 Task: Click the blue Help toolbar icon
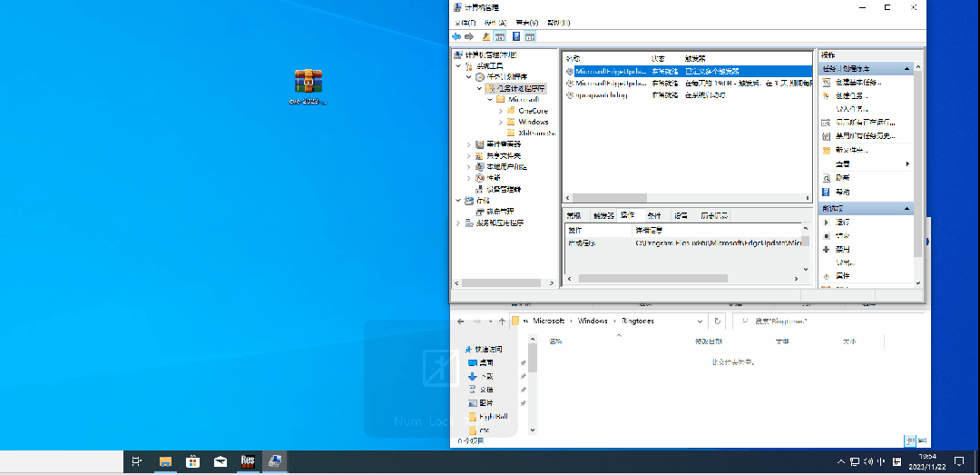(516, 37)
